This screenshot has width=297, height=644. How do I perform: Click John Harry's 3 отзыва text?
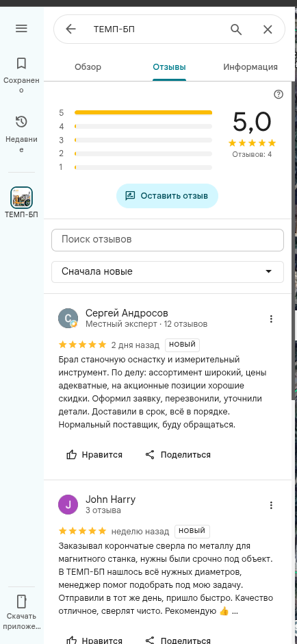103,510
